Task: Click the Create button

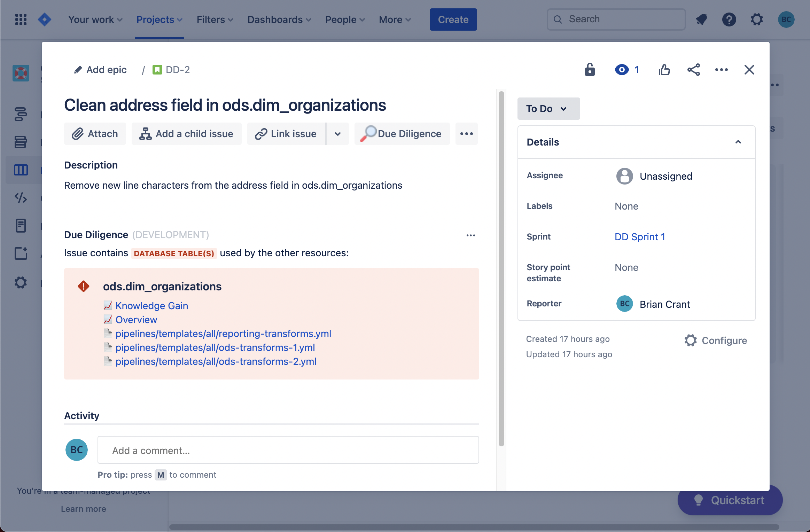Action: [x=453, y=19]
